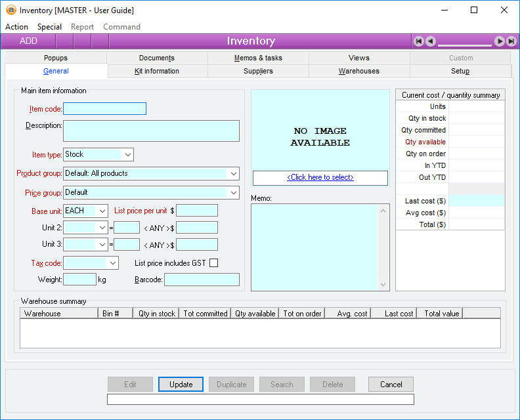Expand the Item type dropdown

pyautogui.click(x=127, y=155)
